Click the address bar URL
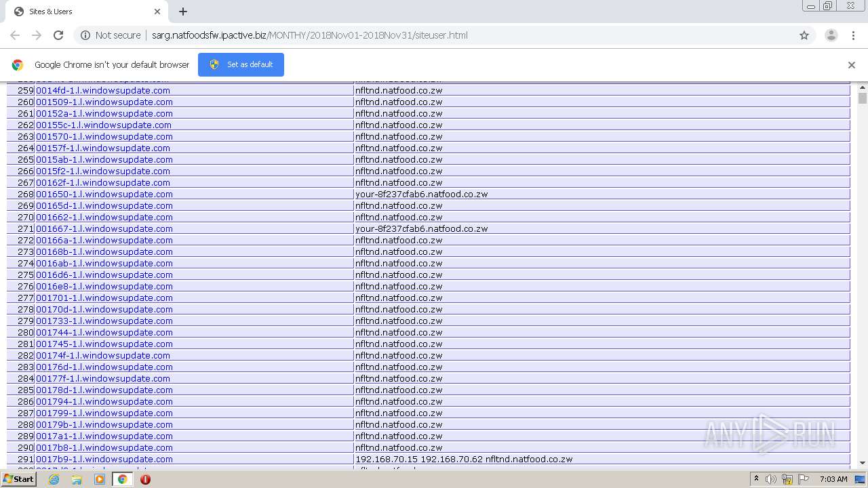868x488 pixels. [x=309, y=35]
